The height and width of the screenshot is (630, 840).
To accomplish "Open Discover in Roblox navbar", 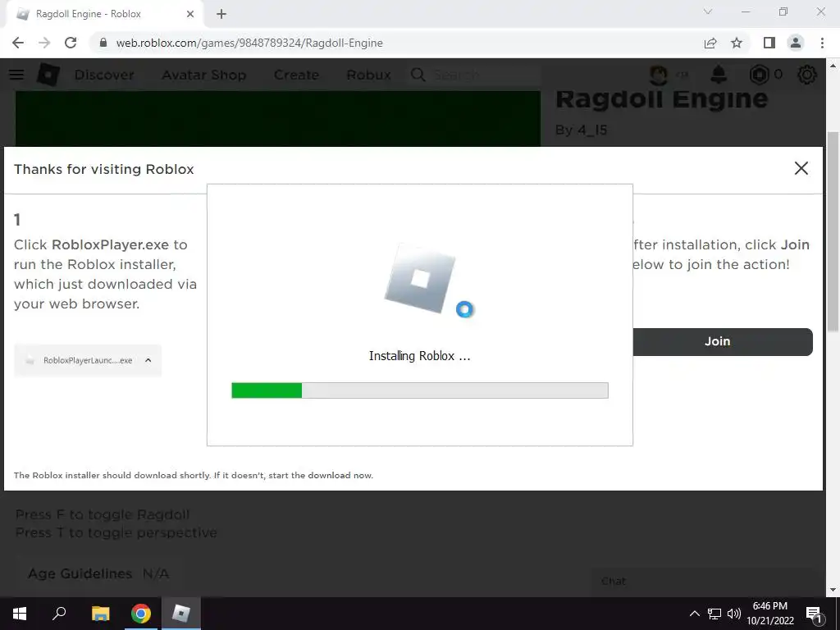I will coord(104,75).
